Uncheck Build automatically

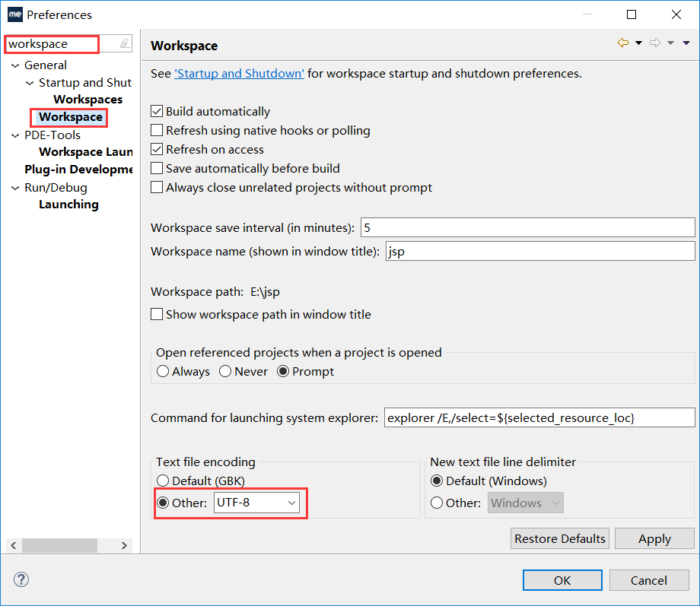pos(157,111)
